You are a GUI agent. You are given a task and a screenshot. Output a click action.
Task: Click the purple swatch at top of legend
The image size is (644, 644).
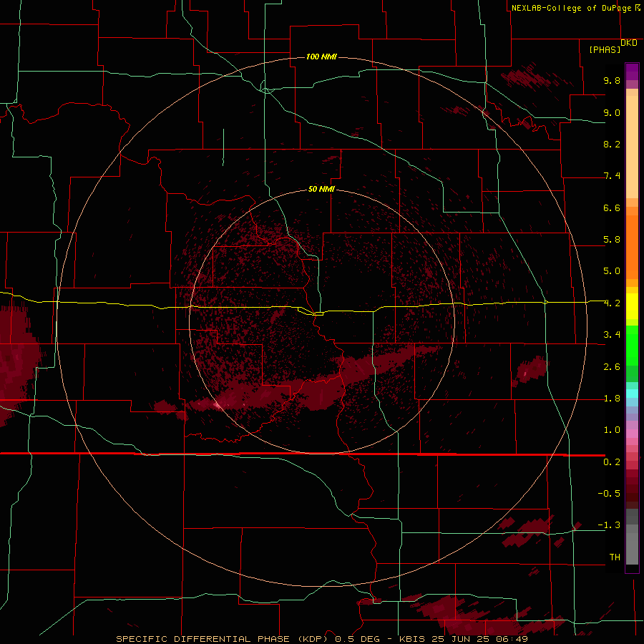(x=632, y=72)
